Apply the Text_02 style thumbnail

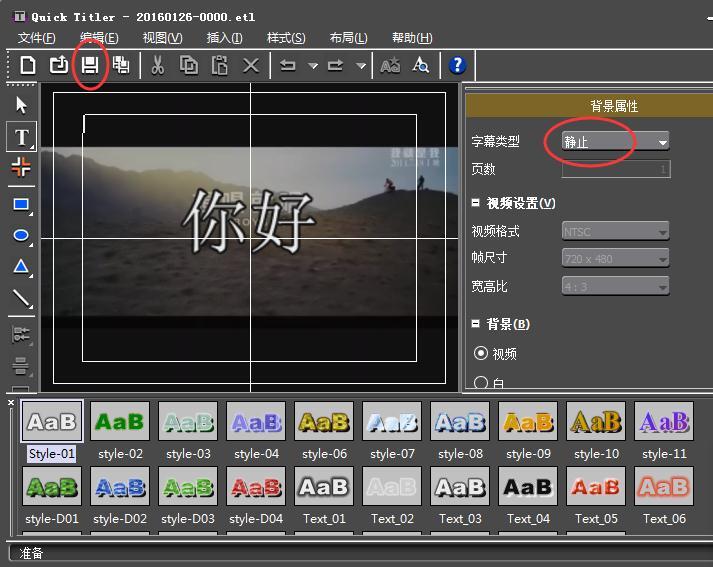tap(392, 487)
